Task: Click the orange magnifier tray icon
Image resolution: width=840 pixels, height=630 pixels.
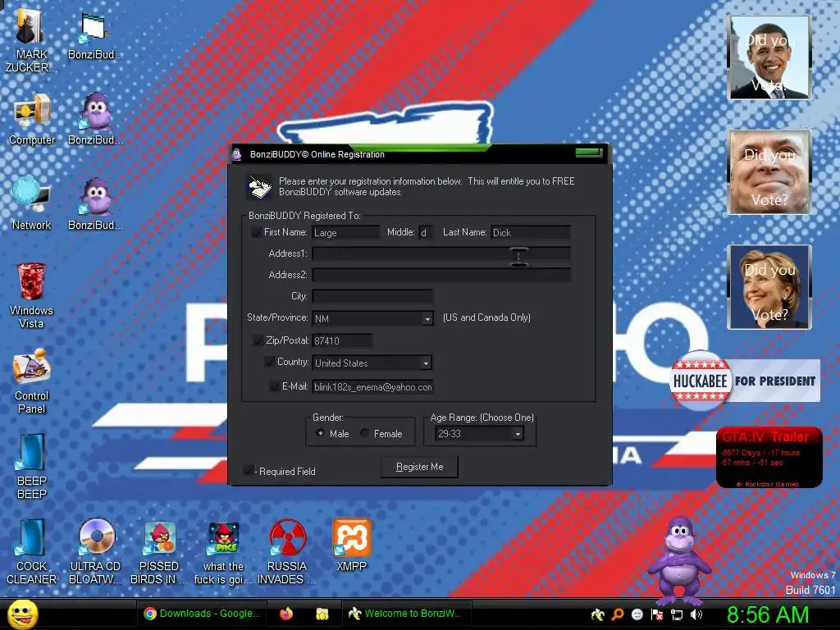Action: point(618,614)
